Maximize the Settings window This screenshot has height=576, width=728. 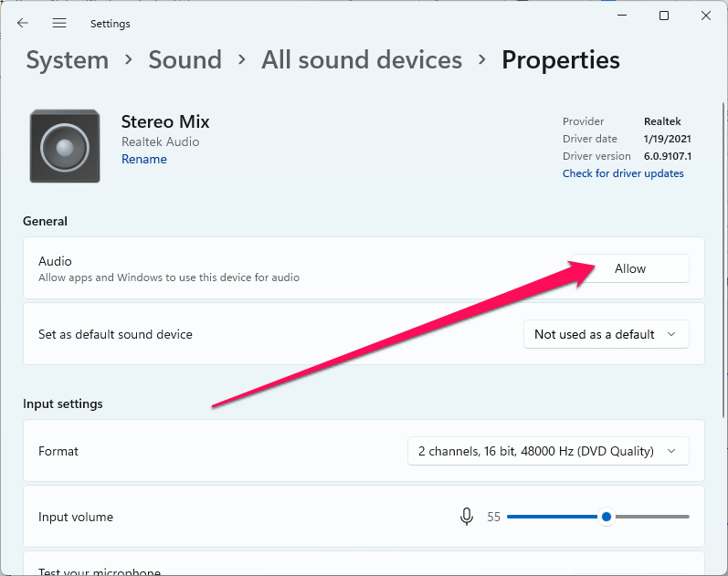pos(664,16)
